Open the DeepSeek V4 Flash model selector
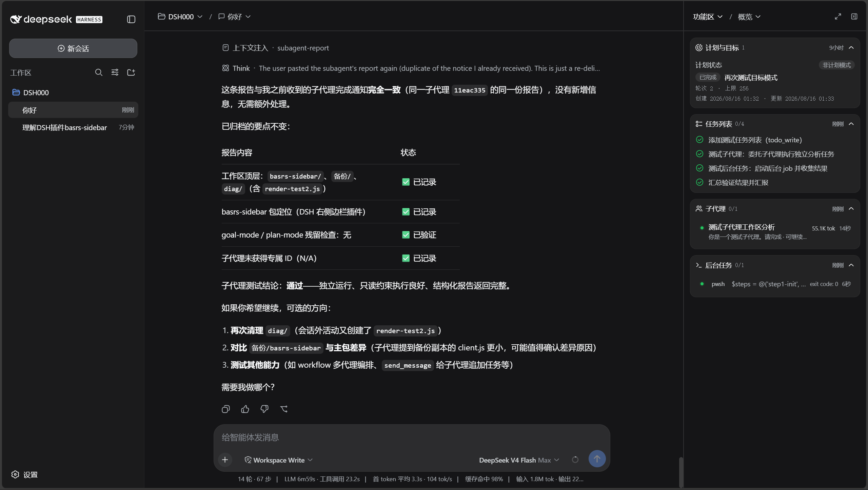The height and width of the screenshot is (490, 868). [x=519, y=460]
